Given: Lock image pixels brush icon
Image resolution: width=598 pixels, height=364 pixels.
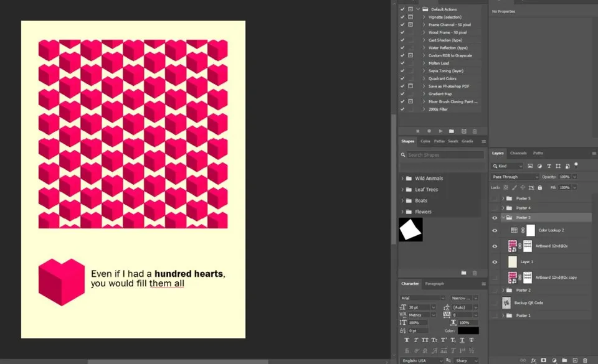Looking at the screenshot, I should coord(515,187).
